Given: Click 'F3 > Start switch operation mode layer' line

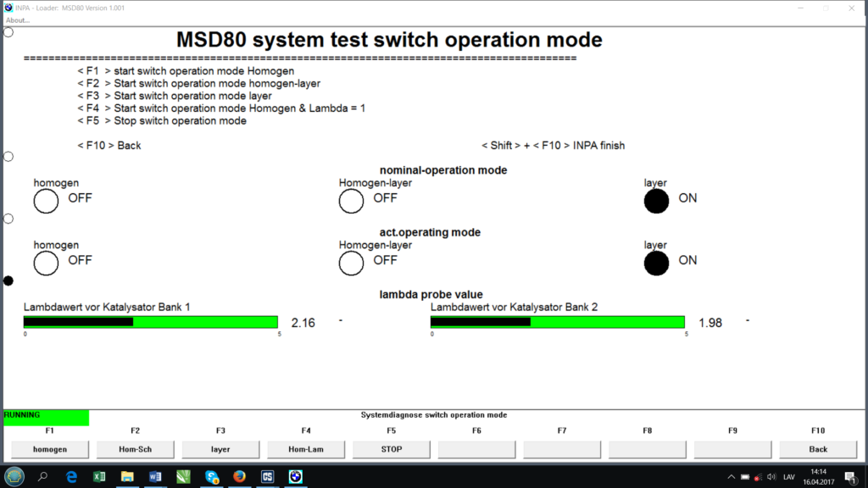Looking at the screenshot, I should coord(175,96).
